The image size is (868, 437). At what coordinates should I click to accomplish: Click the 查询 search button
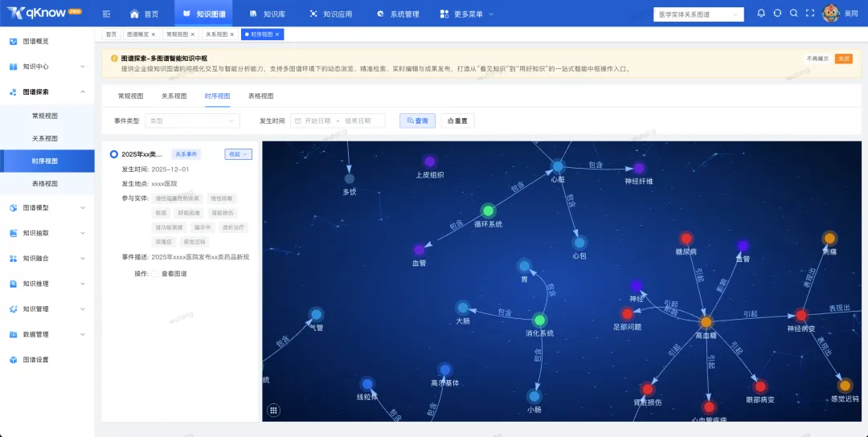click(x=417, y=120)
